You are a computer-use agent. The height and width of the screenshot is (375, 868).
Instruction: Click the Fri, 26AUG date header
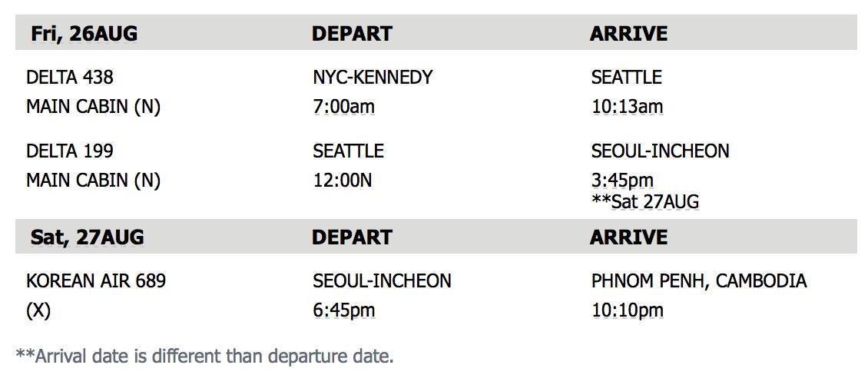pos(84,34)
